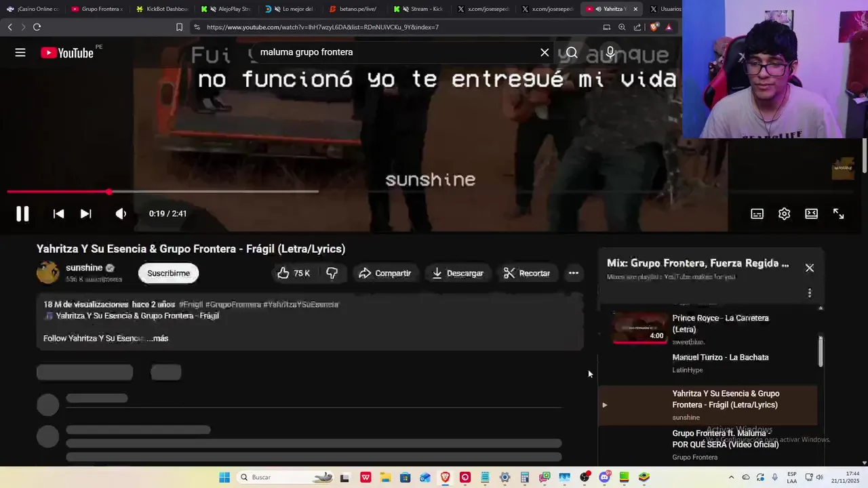Screen dimensions: 868x488
Task: Go back with browser back arrow
Action: [9, 27]
